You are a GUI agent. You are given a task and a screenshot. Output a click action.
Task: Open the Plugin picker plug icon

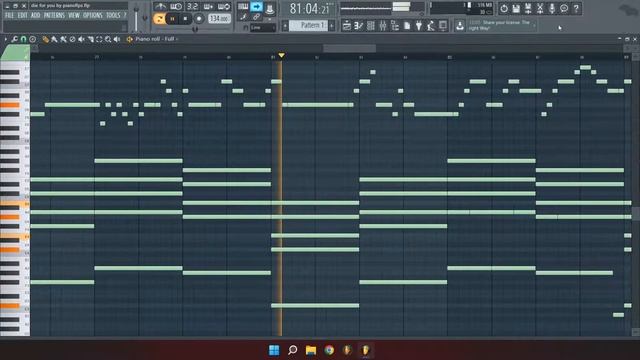pyautogui.click(x=419, y=26)
